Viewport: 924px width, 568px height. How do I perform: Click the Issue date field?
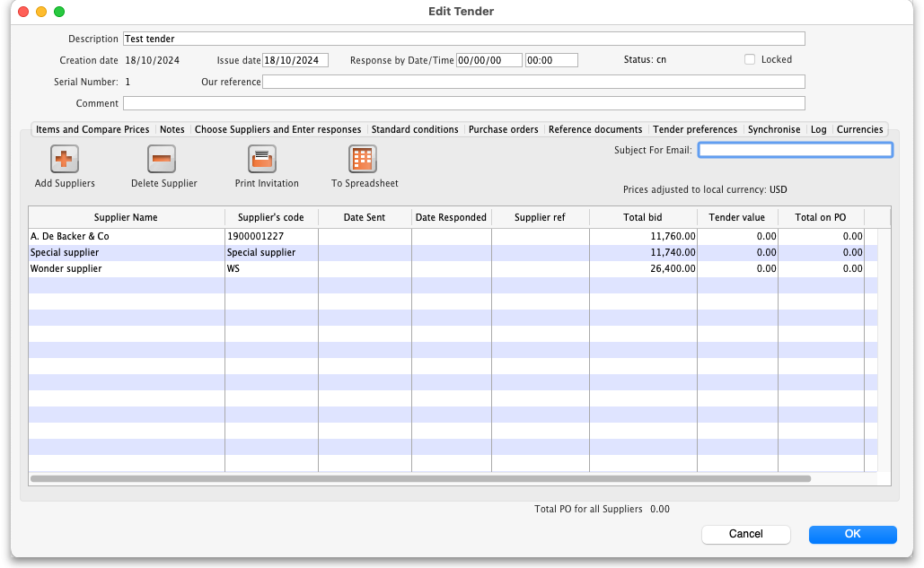[x=295, y=60]
